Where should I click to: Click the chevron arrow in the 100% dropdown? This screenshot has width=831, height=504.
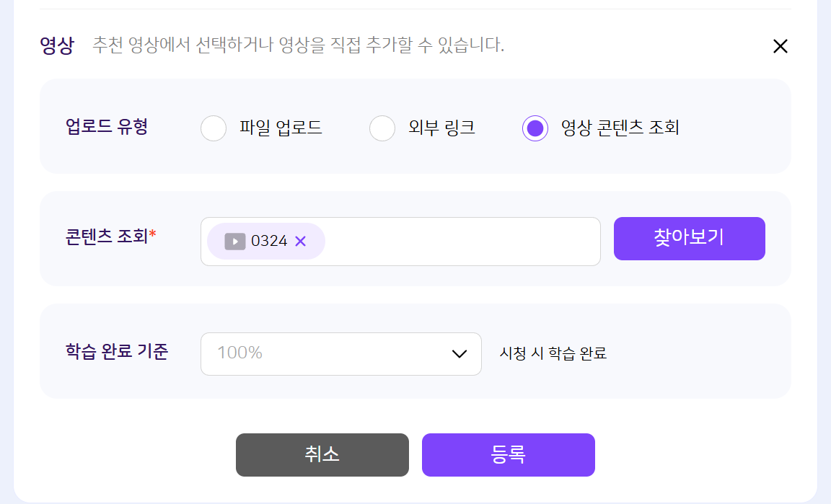460,353
